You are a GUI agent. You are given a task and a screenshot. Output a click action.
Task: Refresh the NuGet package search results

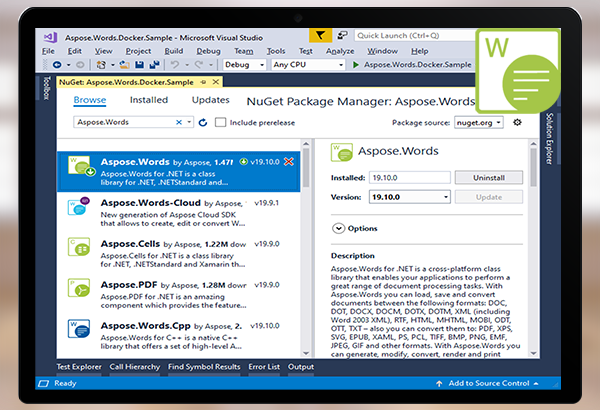coord(202,122)
